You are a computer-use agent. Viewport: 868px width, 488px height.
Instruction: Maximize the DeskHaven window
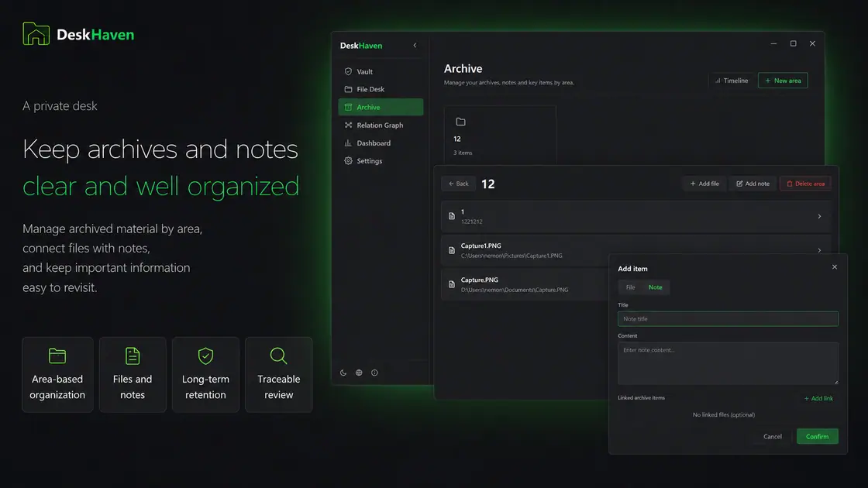(x=793, y=43)
